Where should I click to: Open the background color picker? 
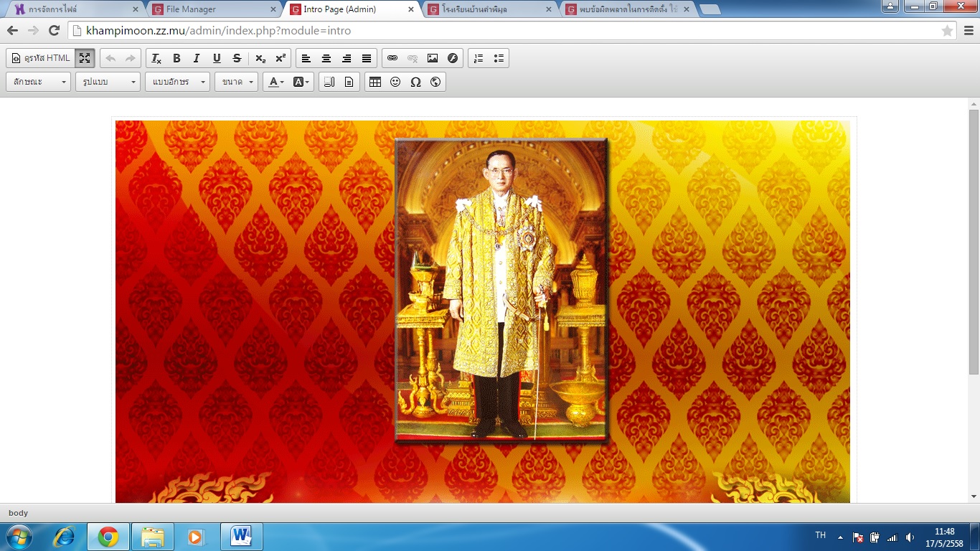301,82
